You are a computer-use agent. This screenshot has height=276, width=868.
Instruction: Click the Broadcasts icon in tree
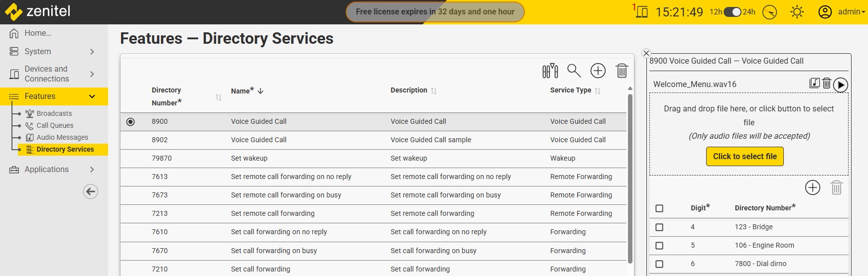(29, 113)
